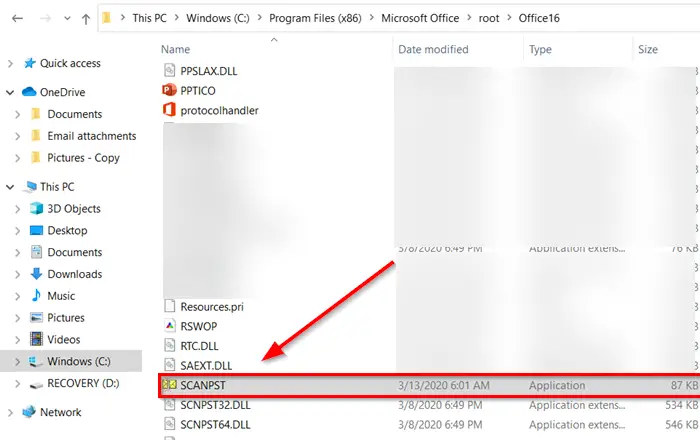Go up one folder level
Image resolution: width=700 pixels, height=440 pixels.
click(x=86, y=19)
